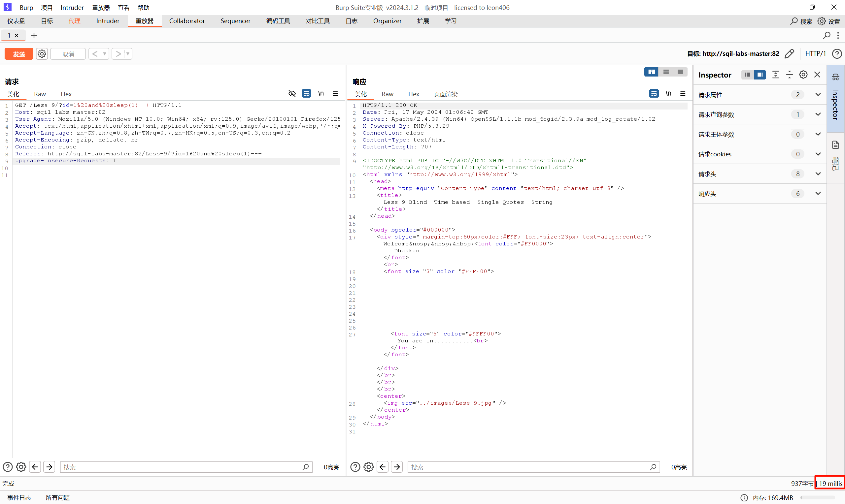845x504 pixels.
Task: Select combined tabbed request/response layout
Action: click(680, 72)
